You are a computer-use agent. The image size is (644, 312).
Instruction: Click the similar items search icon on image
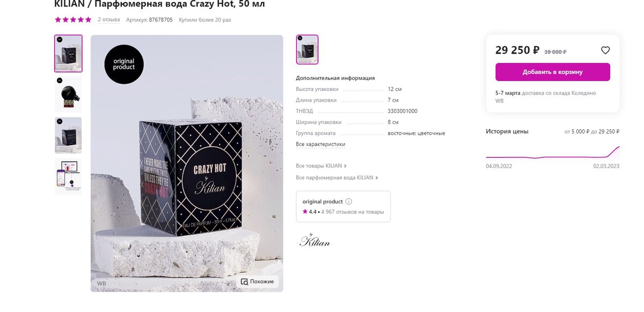244,281
